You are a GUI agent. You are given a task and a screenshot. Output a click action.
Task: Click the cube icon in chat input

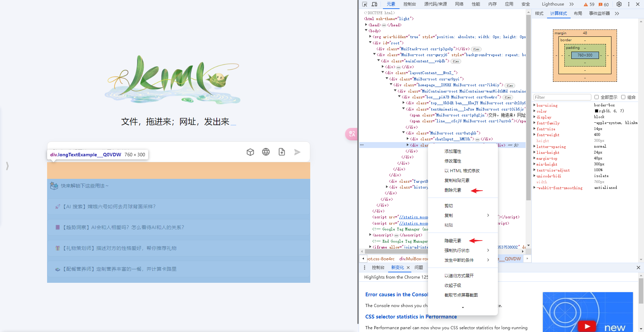(x=250, y=152)
